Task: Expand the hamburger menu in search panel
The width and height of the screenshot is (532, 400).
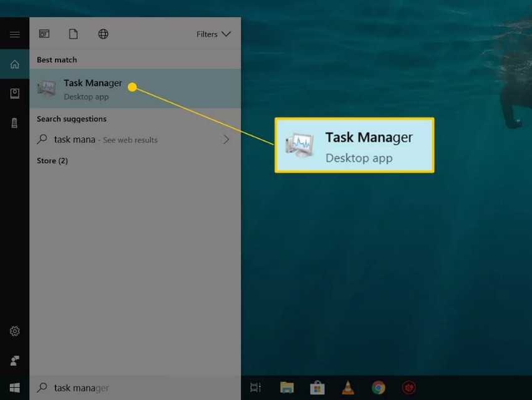Action: click(14, 34)
